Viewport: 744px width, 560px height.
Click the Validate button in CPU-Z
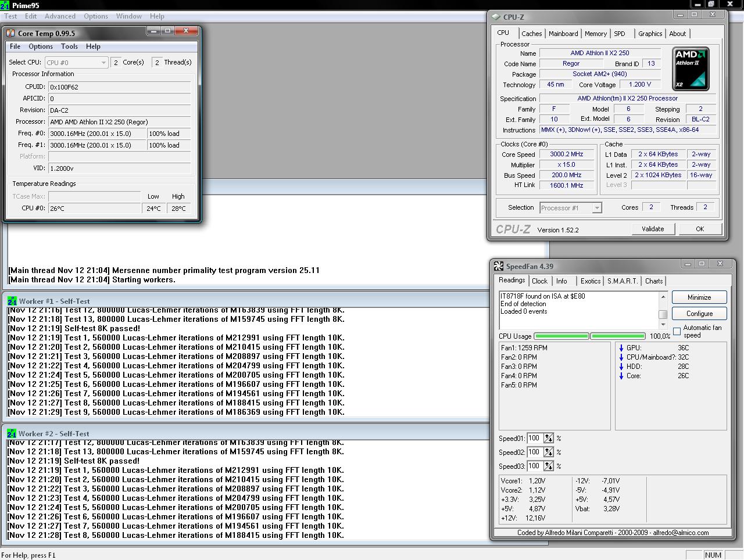click(653, 229)
